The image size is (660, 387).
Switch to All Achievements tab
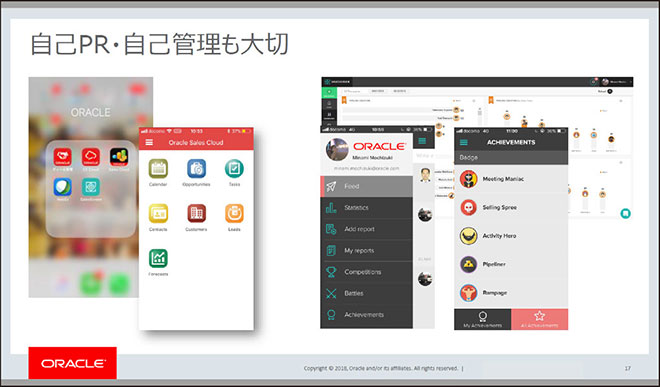pos(540,319)
